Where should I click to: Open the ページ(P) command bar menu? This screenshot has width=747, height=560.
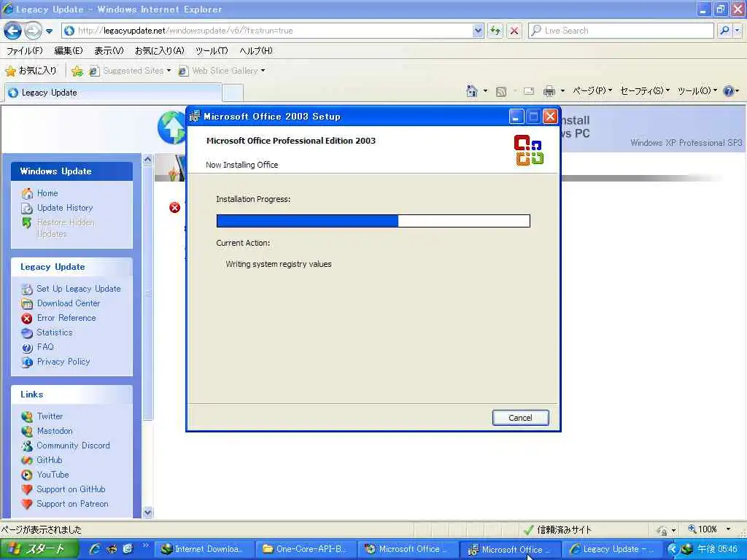click(x=592, y=90)
